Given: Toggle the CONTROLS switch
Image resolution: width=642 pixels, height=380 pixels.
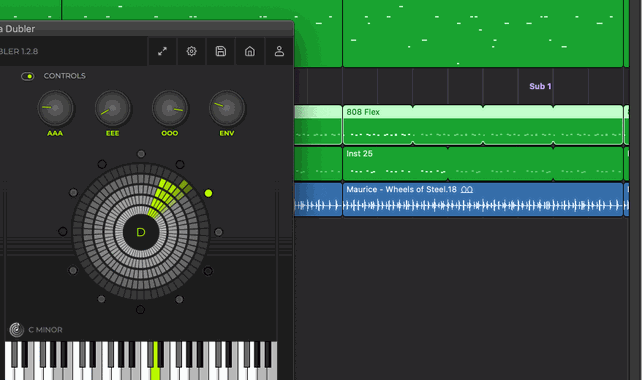Looking at the screenshot, I should tap(27, 76).
